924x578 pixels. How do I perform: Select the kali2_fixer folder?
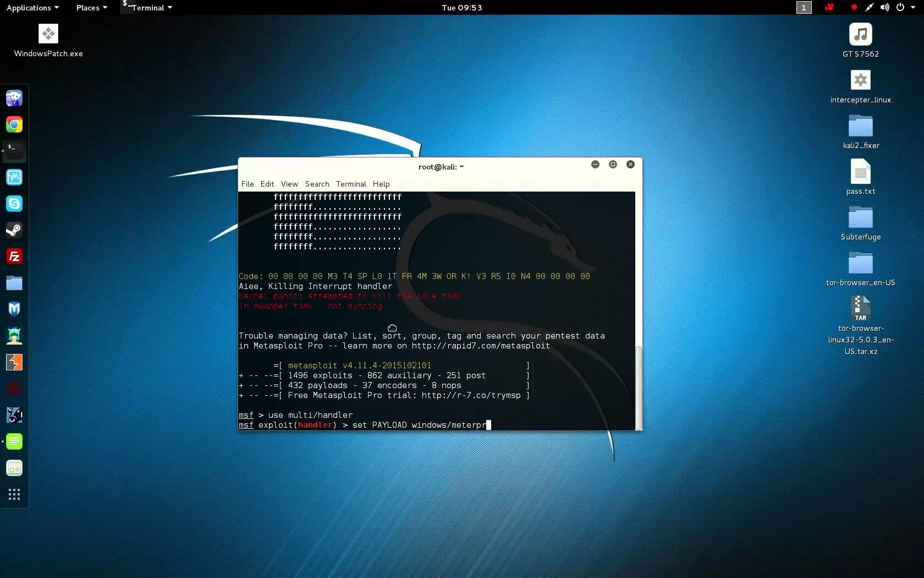(x=861, y=132)
